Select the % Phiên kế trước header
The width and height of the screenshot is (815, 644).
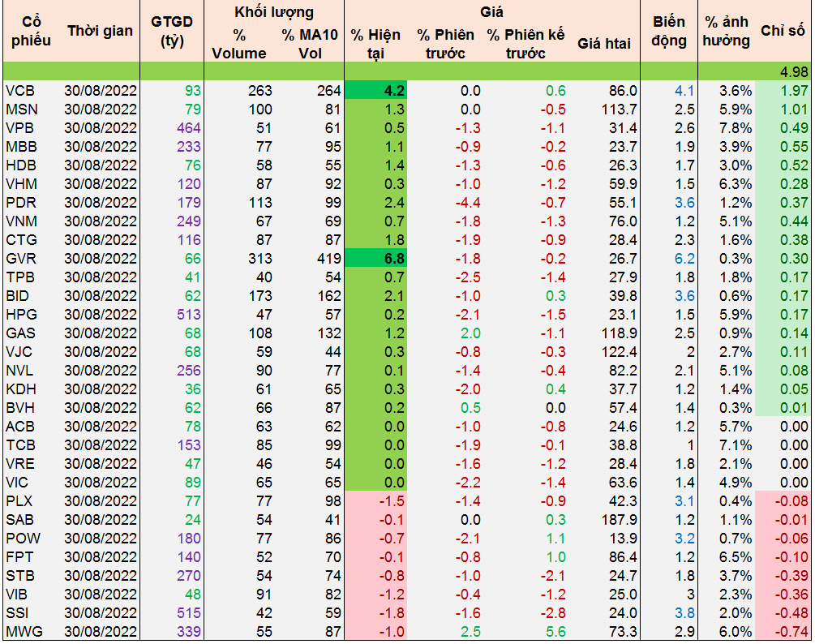coord(525,44)
